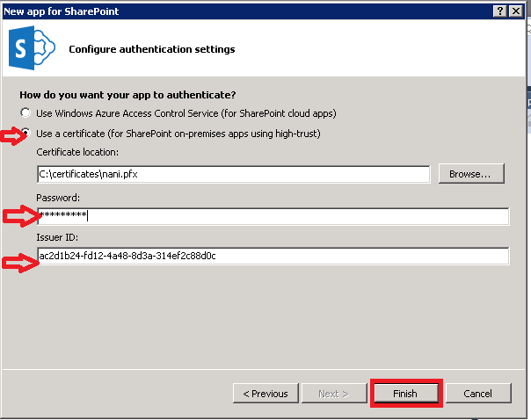
Task: Select Windows Azure Access Control Service option
Action: 25,112
